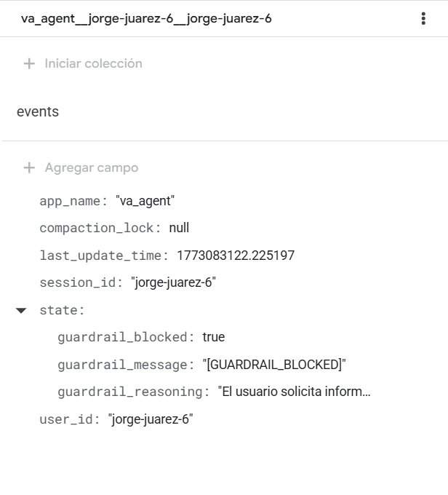Click the plus icon beside Agregar campo
The width and height of the screenshot is (448, 495).
click(29, 167)
